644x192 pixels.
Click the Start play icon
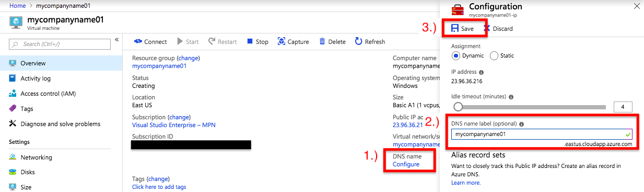pyautogui.click(x=180, y=41)
